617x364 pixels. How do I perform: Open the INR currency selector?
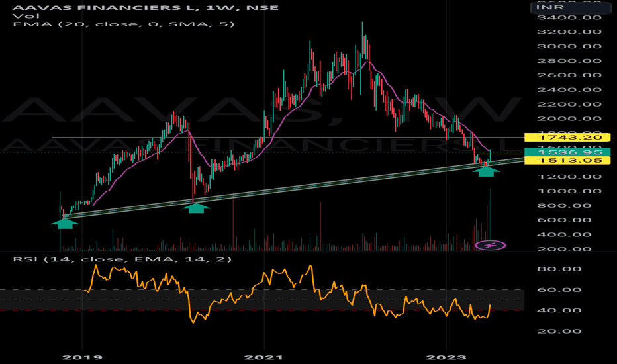coord(569,7)
